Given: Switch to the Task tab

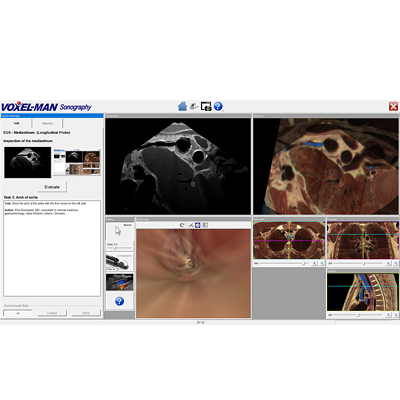Looking at the screenshot, I should [16, 123].
